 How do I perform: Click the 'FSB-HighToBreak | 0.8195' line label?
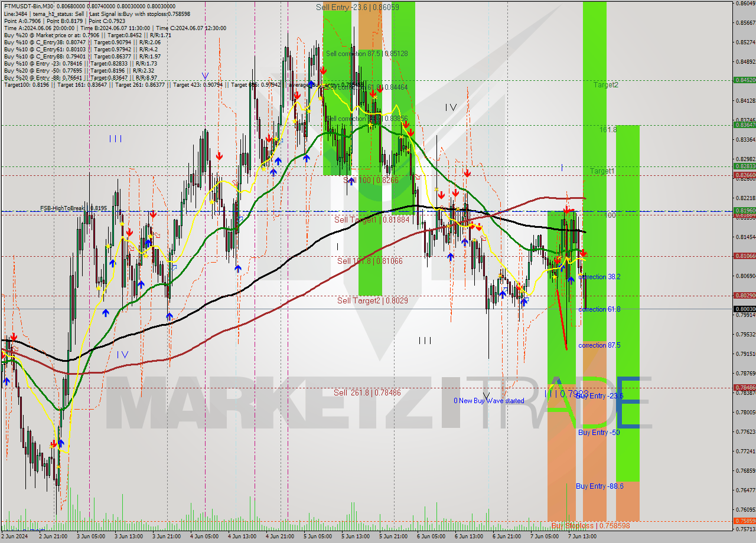click(x=74, y=208)
